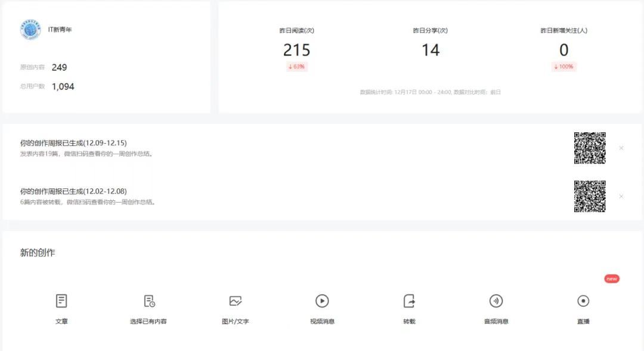
Task: Open the 12.02-12.08 weekly report title
Action: click(x=73, y=191)
